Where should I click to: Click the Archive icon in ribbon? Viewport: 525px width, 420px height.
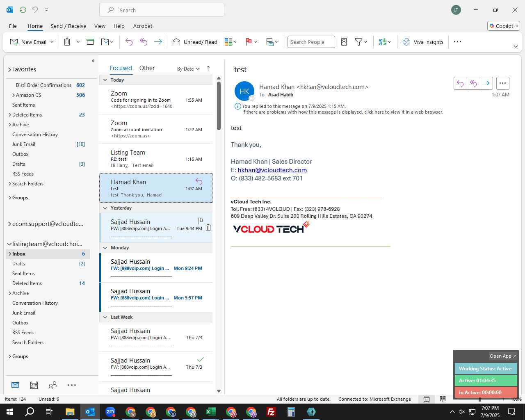pos(90,42)
